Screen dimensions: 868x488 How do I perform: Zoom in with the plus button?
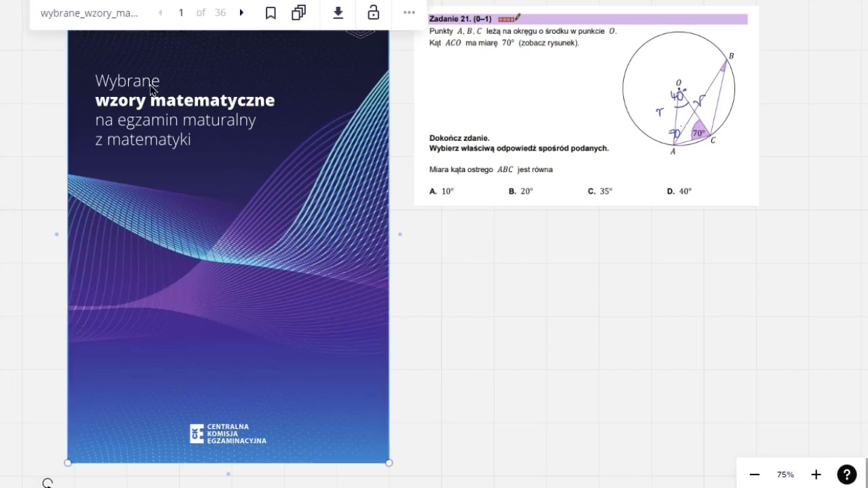[x=816, y=474]
